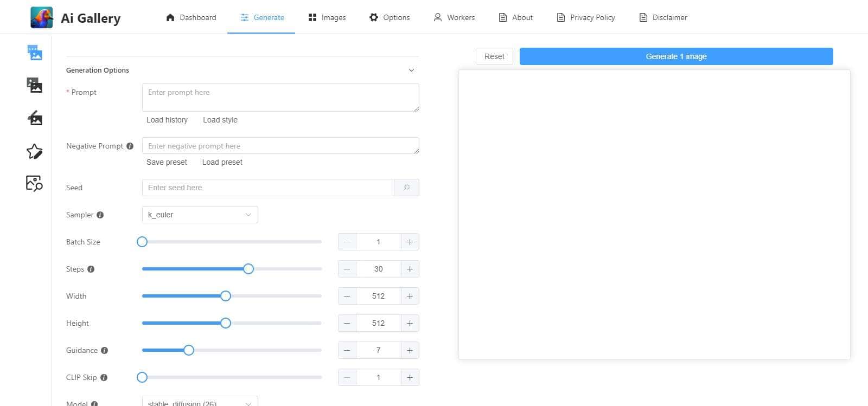Show info tooltip for Negative Prompt
Screen dimensions: 868x406
click(130, 146)
